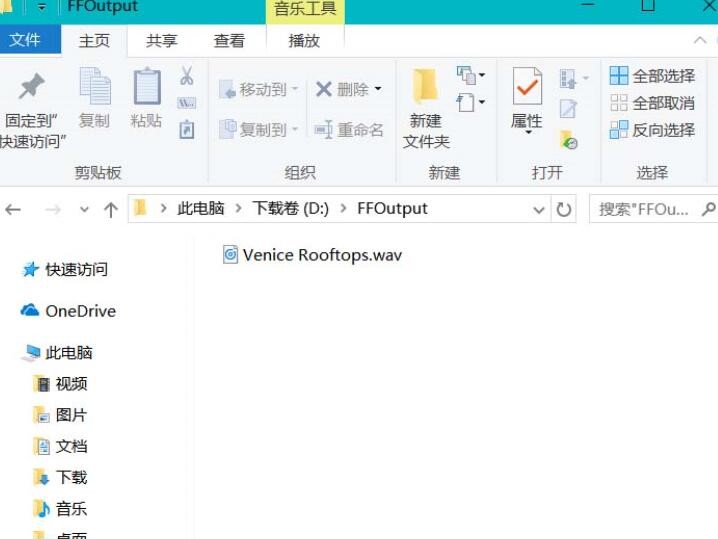Open Properties (属性) checkmark icon
Viewport: 718px width, 539px height.
(527, 100)
